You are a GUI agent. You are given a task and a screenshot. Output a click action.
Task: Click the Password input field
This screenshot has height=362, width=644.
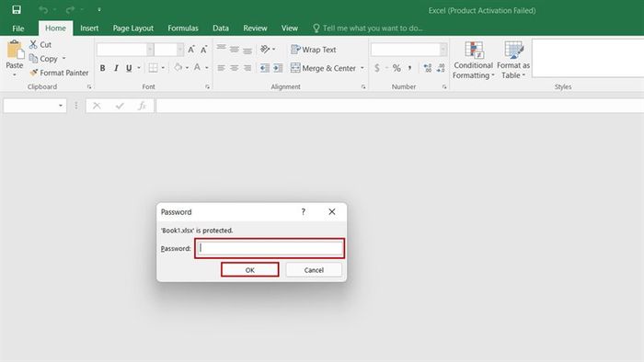coord(270,248)
